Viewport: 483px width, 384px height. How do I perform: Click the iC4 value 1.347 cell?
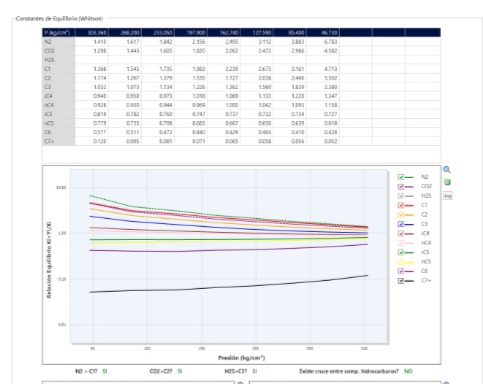coord(323,96)
